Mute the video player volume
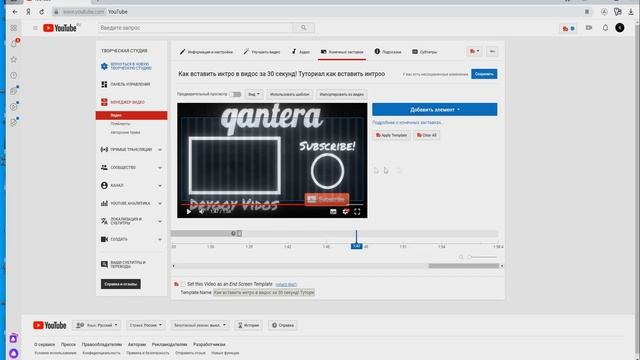The image size is (640, 360). (202, 211)
